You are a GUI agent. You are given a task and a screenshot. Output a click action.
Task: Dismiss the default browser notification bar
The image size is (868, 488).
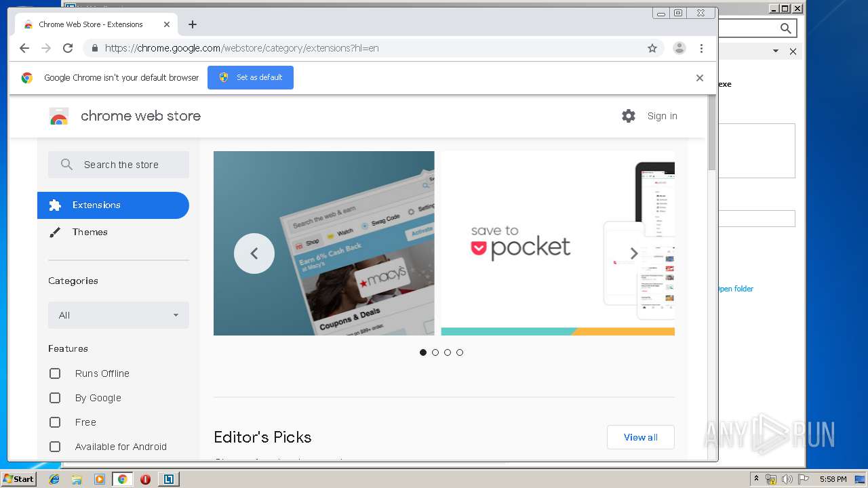(700, 78)
